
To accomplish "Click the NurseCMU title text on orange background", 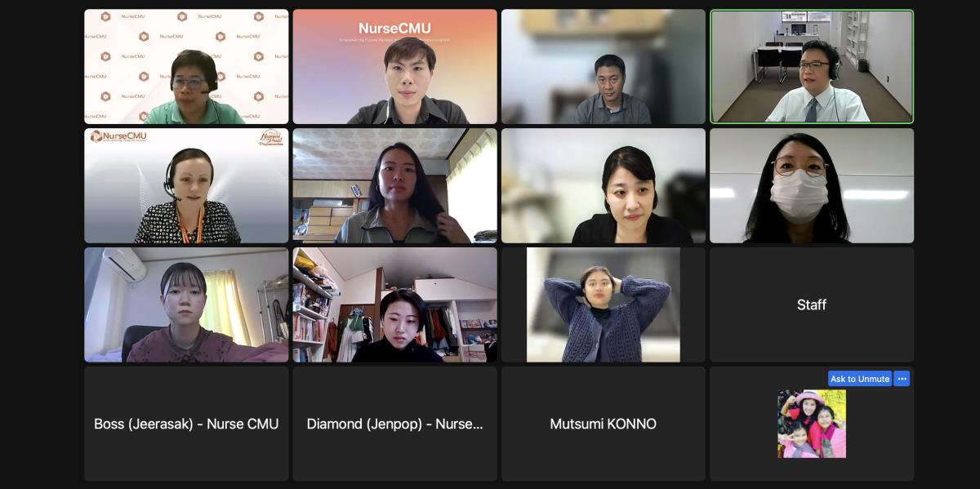I will (394, 29).
